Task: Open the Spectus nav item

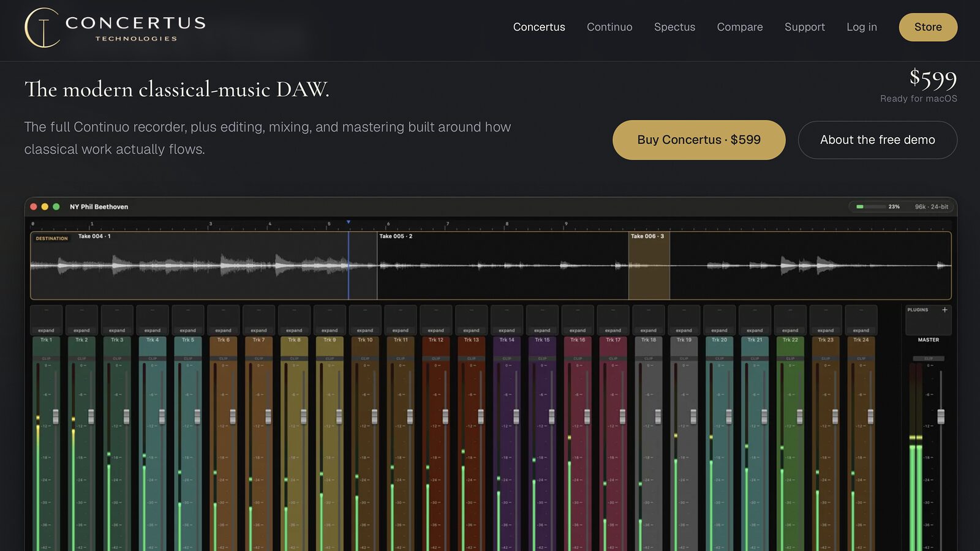Action: (674, 27)
